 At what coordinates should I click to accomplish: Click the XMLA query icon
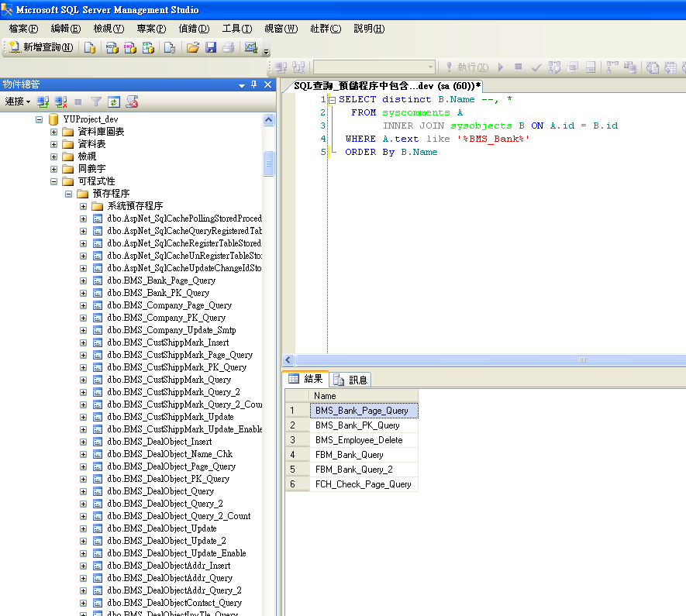148,47
